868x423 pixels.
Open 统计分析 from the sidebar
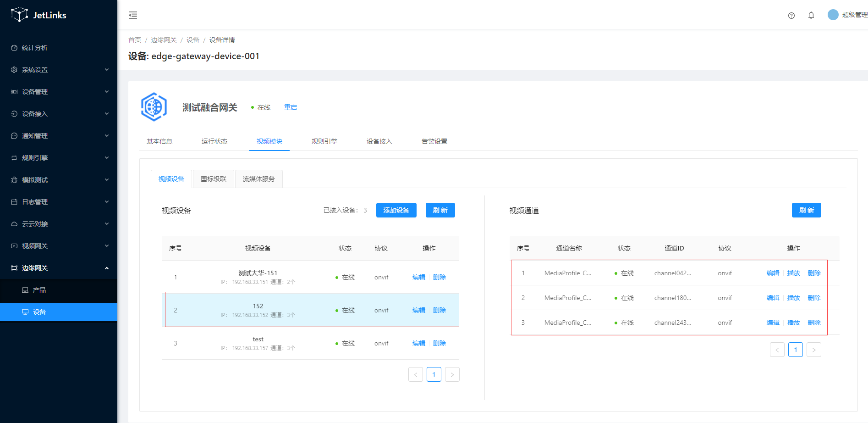[x=35, y=48]
